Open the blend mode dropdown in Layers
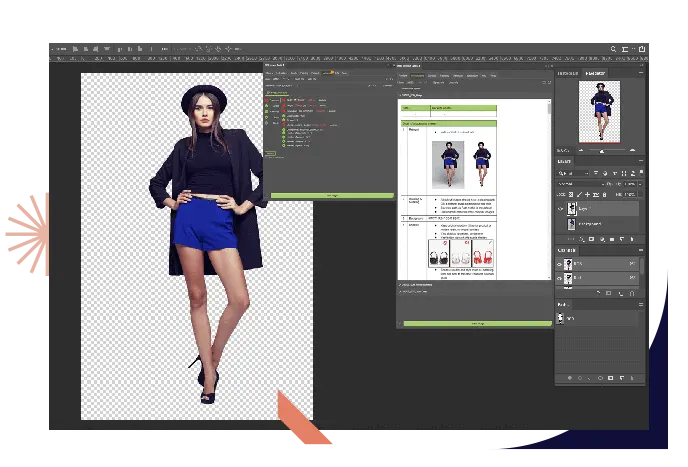688x467 pixels. point(580,184)
